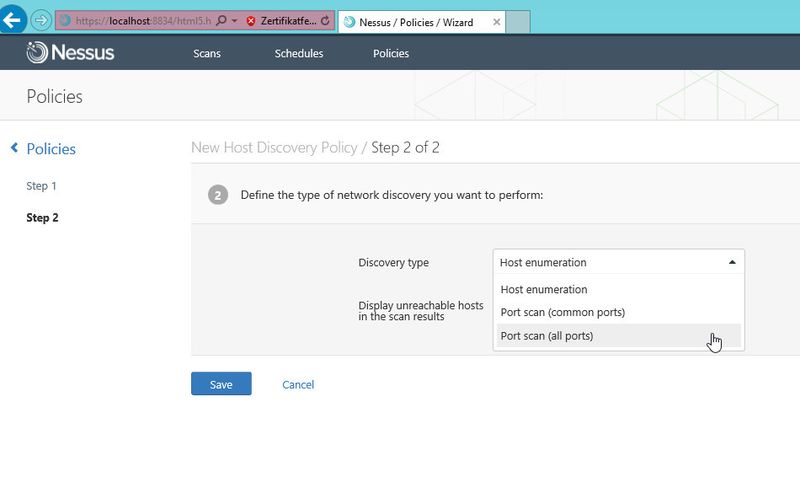The width and height of the screenshot is (800, 477).
Task: Click the browser Back arrow button
Action: point(12,20)
